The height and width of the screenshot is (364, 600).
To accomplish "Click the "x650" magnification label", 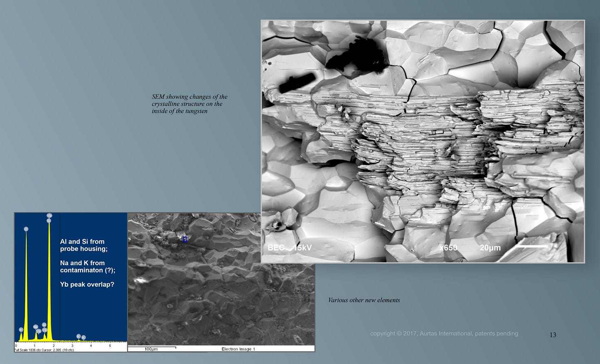I will (448, 248).
